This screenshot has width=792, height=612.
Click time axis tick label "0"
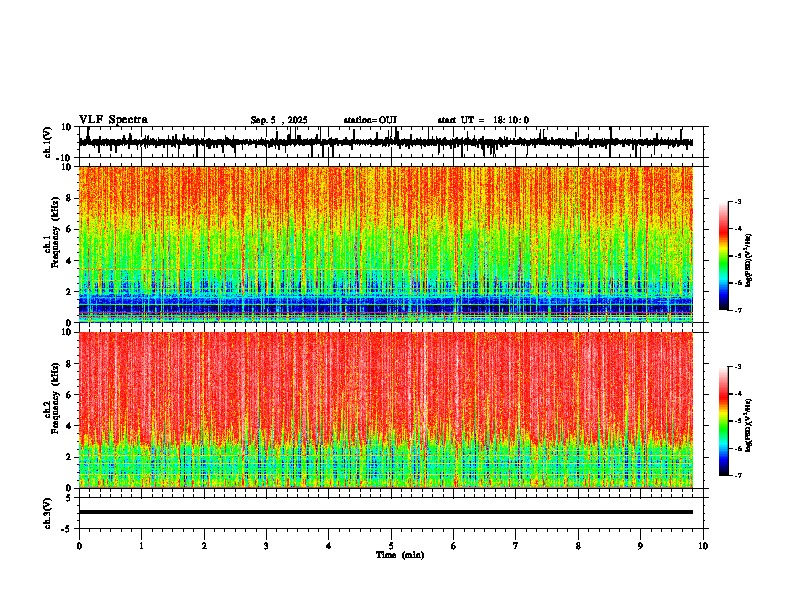click(79, 546)
